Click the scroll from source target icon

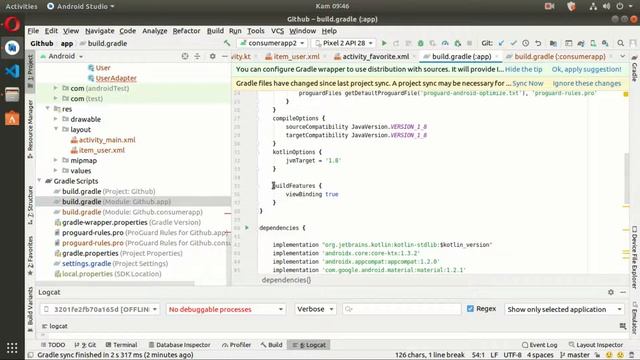(185, 56)
